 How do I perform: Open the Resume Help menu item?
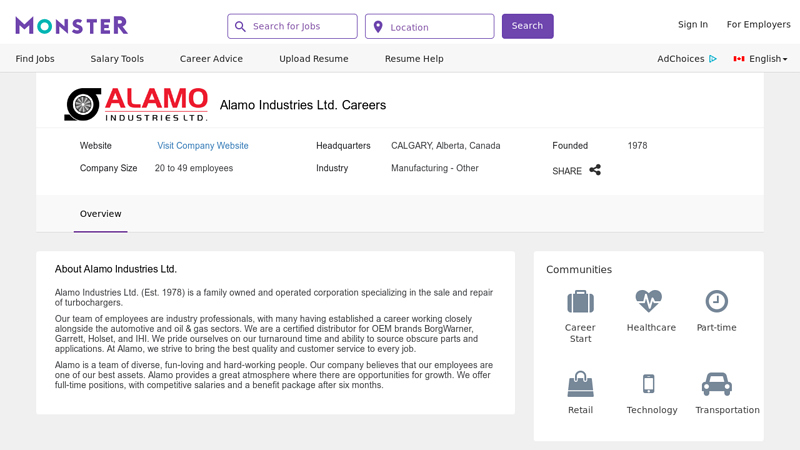coord(414,59)
